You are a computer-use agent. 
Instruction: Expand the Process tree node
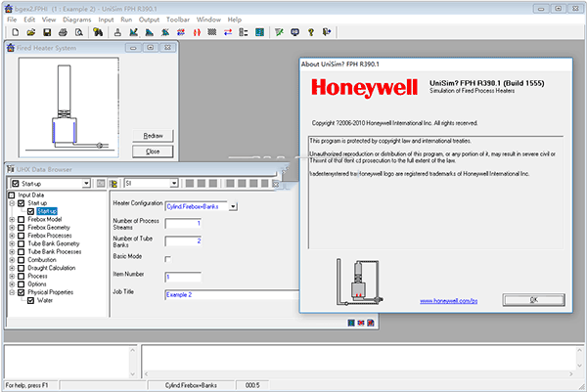point(12,276)
